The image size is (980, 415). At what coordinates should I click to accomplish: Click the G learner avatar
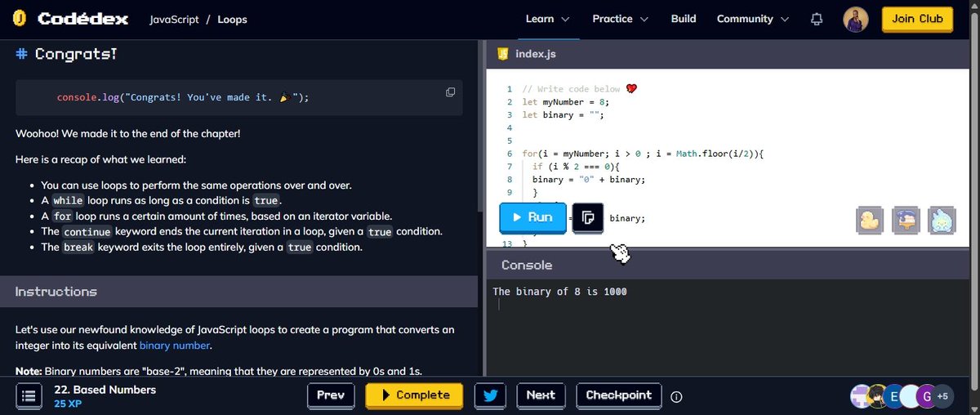click(924, 395)
